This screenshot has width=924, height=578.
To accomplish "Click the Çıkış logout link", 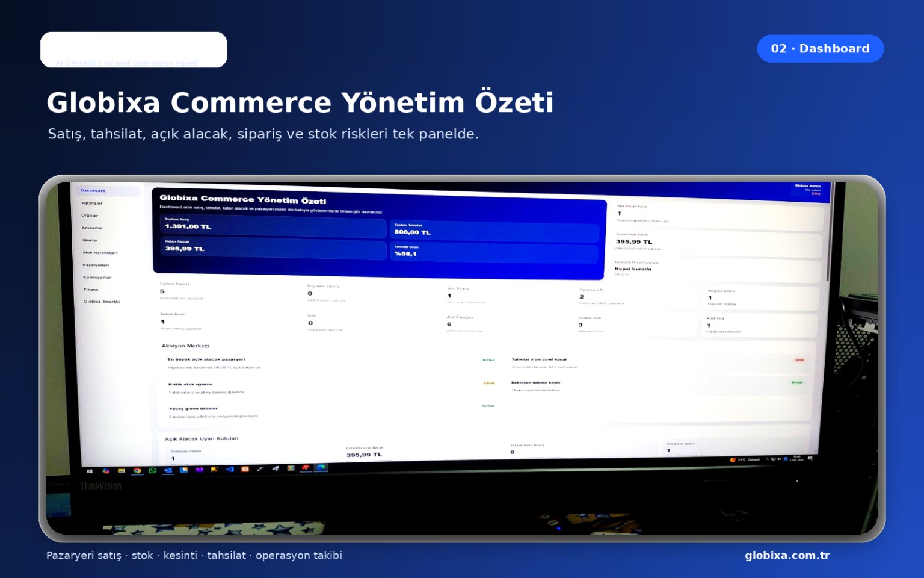I will coord(816,194).
